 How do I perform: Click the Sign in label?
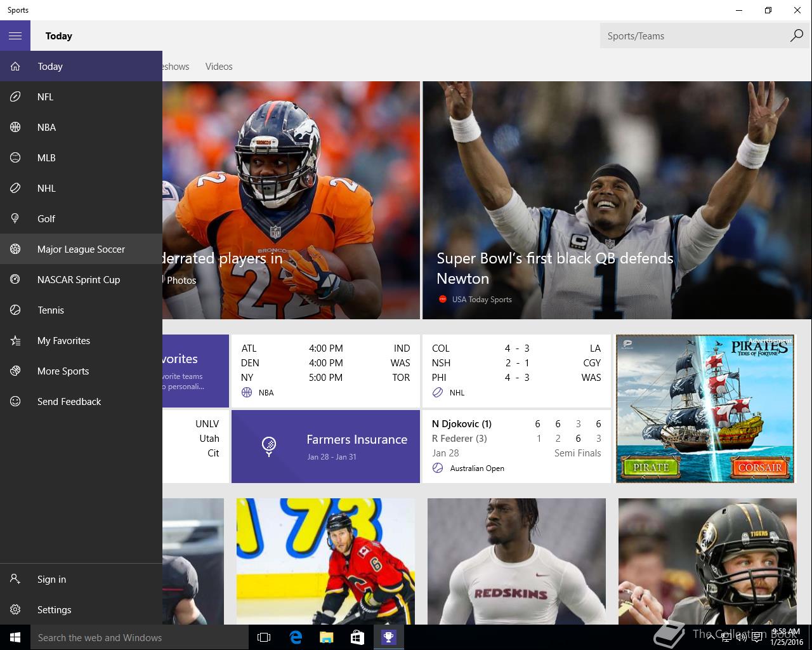point(51,579)
